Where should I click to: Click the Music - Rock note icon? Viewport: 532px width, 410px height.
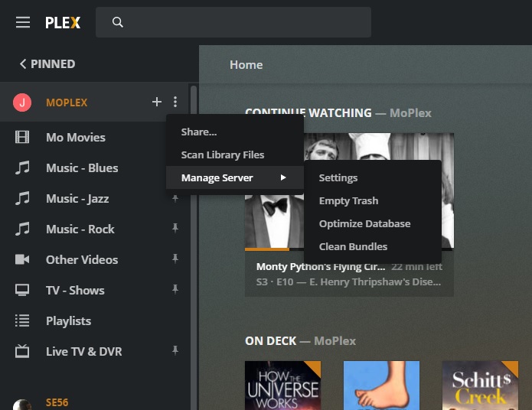pos(22,229)
